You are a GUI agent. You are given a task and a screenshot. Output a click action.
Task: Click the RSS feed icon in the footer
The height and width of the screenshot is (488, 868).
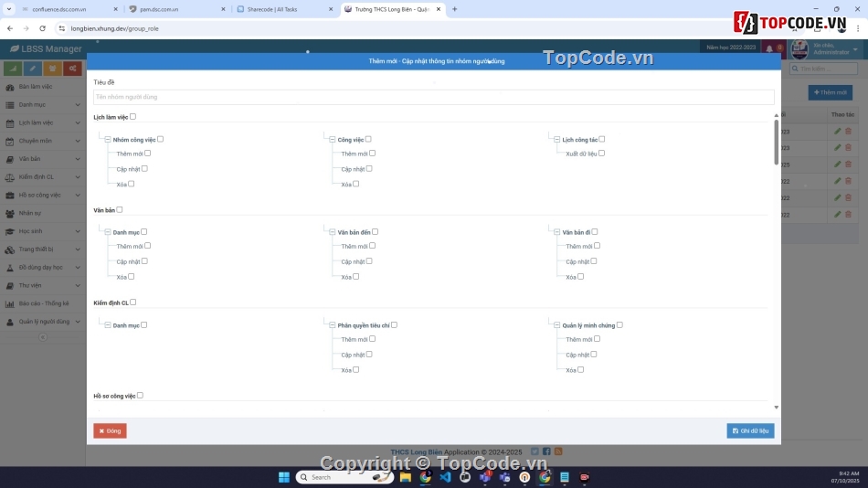558,451
